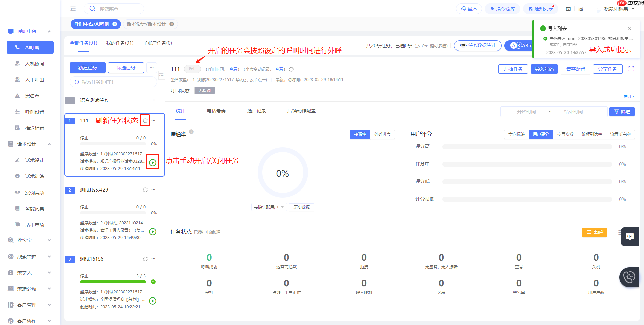Close the 呼叫中台/AI呼叫 tab
The image size is (644, 325).
[115, 24]
